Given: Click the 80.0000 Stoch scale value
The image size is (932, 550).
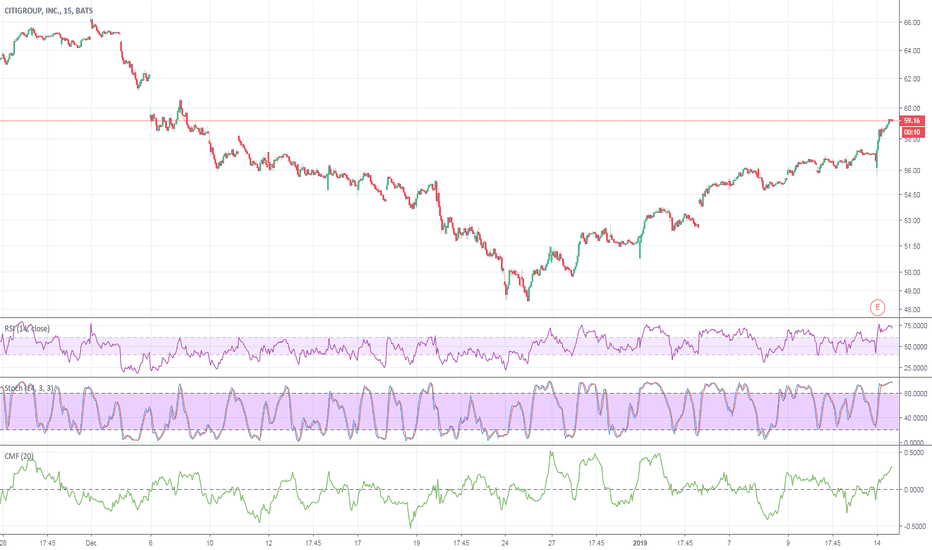Looking at the screenshot, I should click(915, 394).
